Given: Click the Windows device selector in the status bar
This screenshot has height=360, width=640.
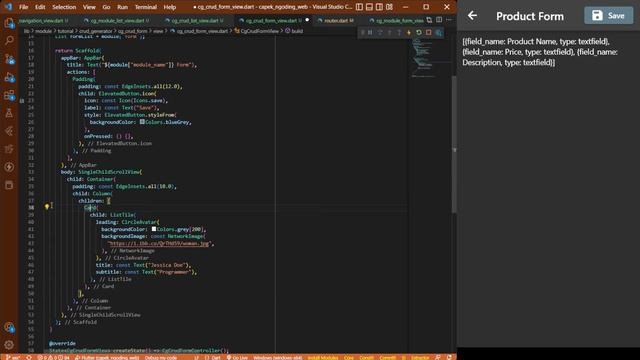Looking at the screenshot, I should point(278,357).
